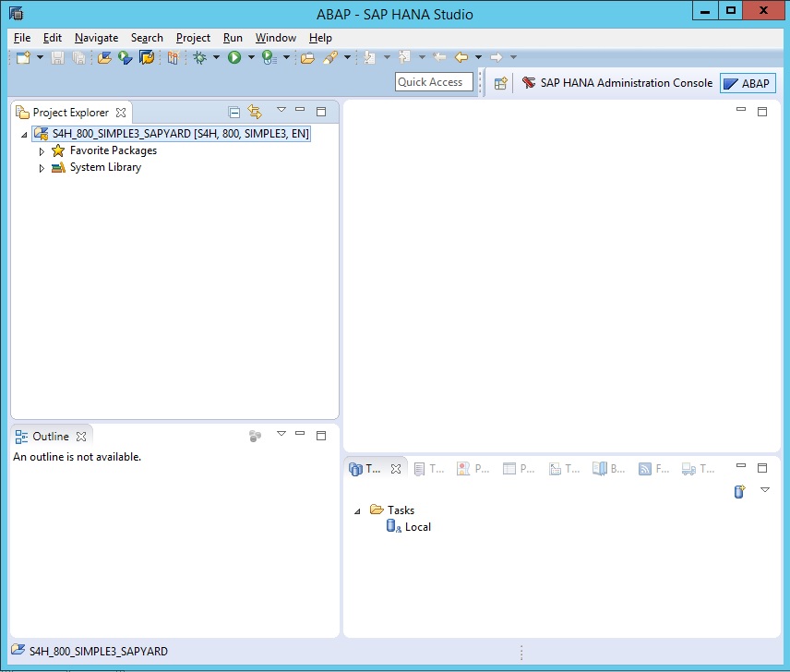This screenshot has height=672, width=790.
Task: Open the Profile dropdown arrow
Action: pos(286,57)
